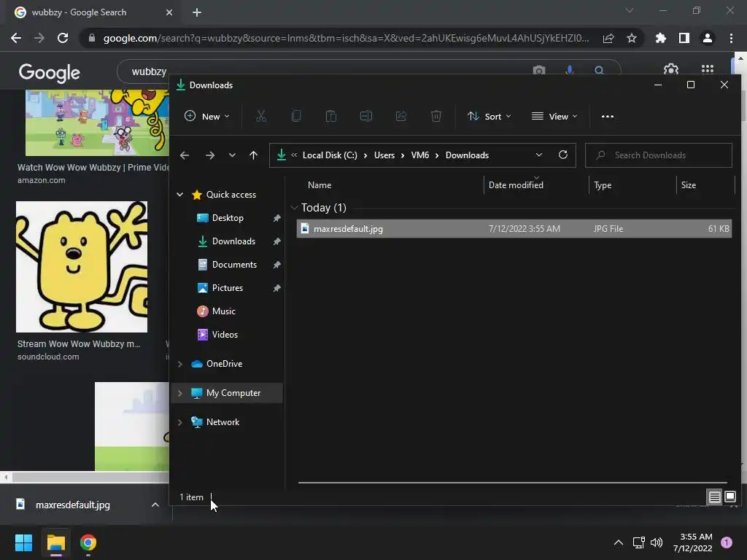The width and height of the screenshot is (747, 560).
Task: Open Google search settings gear
Action: click(x=671, y=70)
